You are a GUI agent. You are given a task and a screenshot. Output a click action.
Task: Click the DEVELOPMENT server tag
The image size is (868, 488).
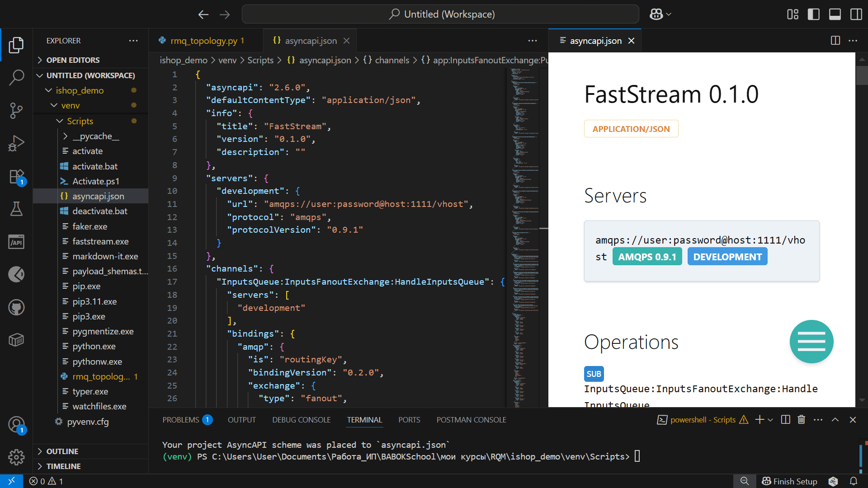[x=727, y=257]
